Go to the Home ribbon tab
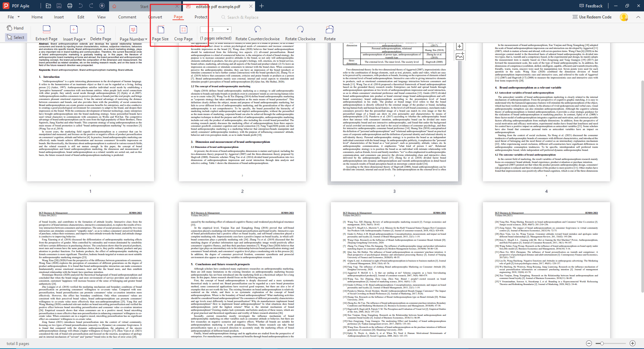This screenshot has width=644, height=349. coord(37,17)
